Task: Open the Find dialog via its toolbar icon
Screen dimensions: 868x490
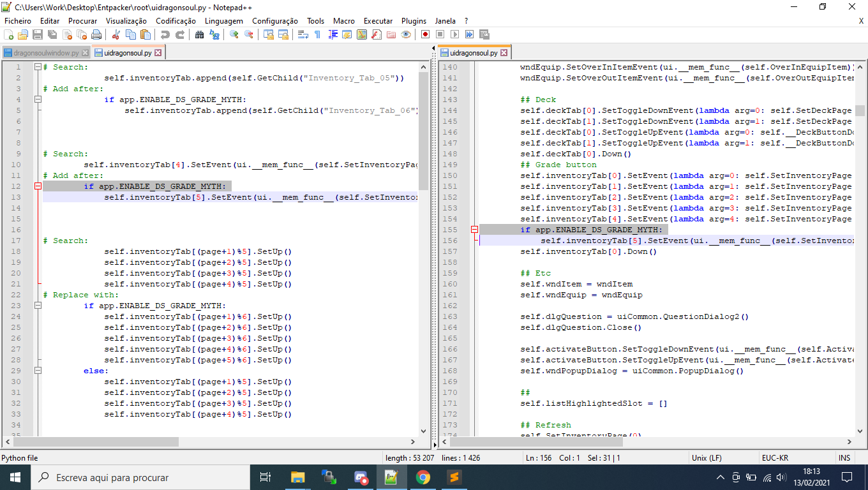Action: pyautogui.click(x=198, y=35)
